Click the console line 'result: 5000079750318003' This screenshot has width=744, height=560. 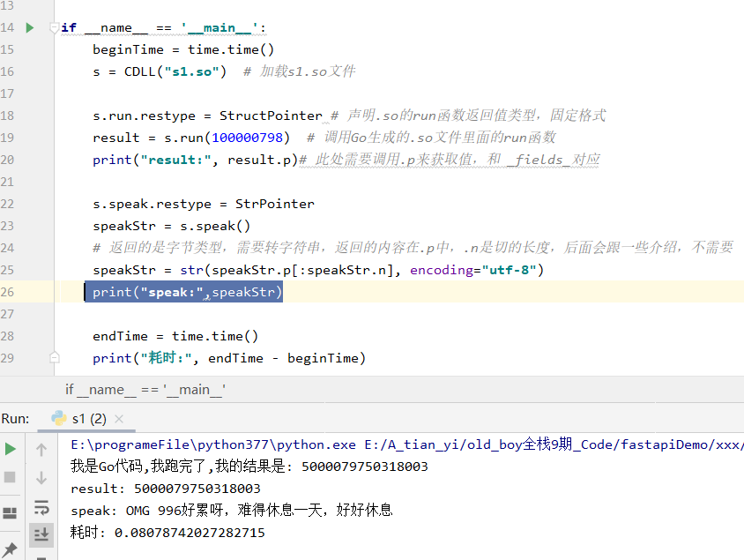click(x=166, y=489)
